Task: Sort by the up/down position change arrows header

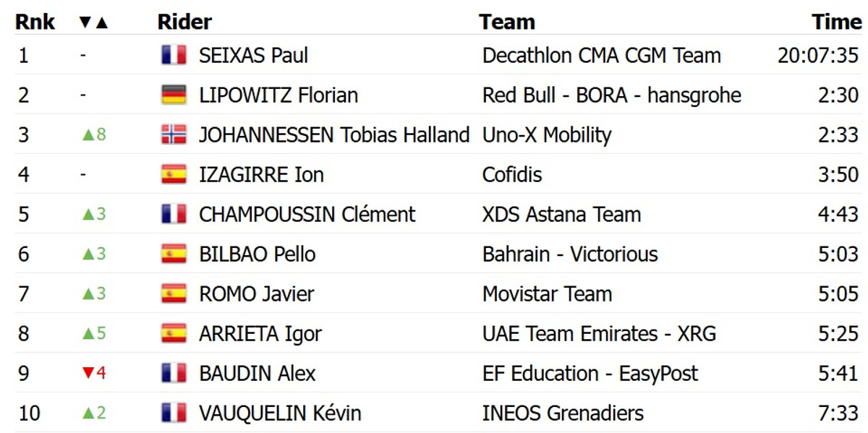Action: [93, 22]
